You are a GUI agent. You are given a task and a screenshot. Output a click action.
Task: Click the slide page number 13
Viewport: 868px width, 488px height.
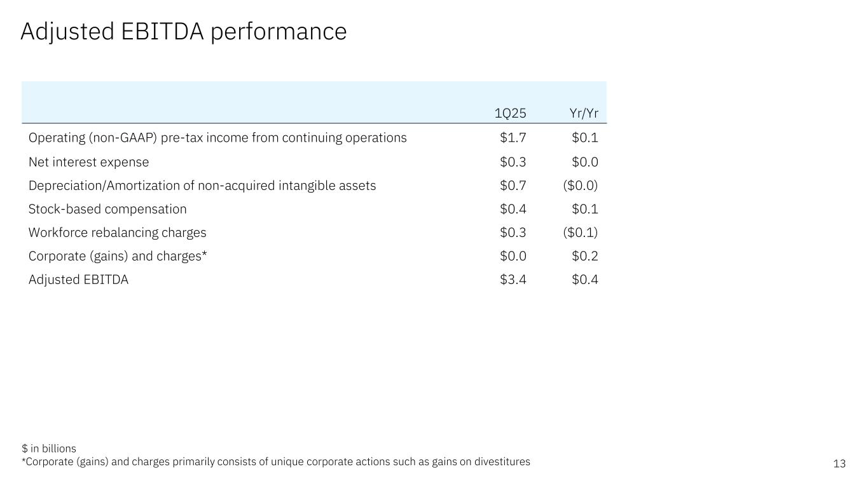point(839,464)
